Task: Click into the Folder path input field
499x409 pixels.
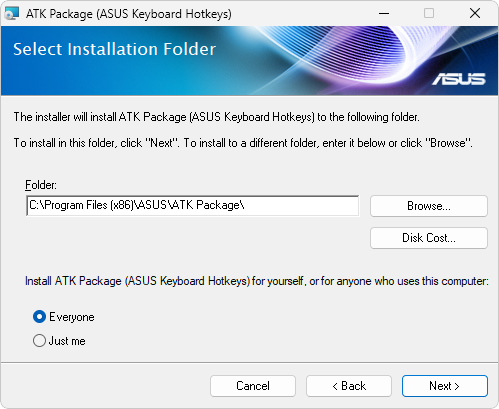Action: point(193,205)
